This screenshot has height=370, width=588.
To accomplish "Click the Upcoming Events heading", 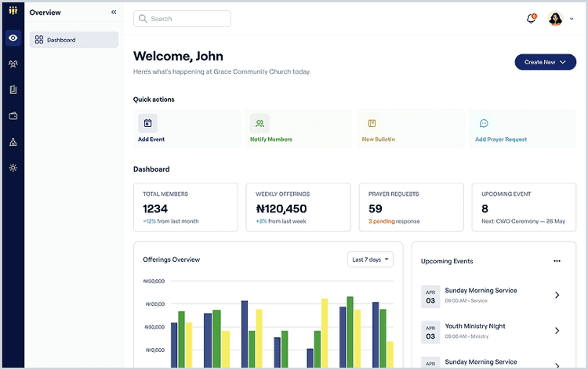I will [447, 261].
